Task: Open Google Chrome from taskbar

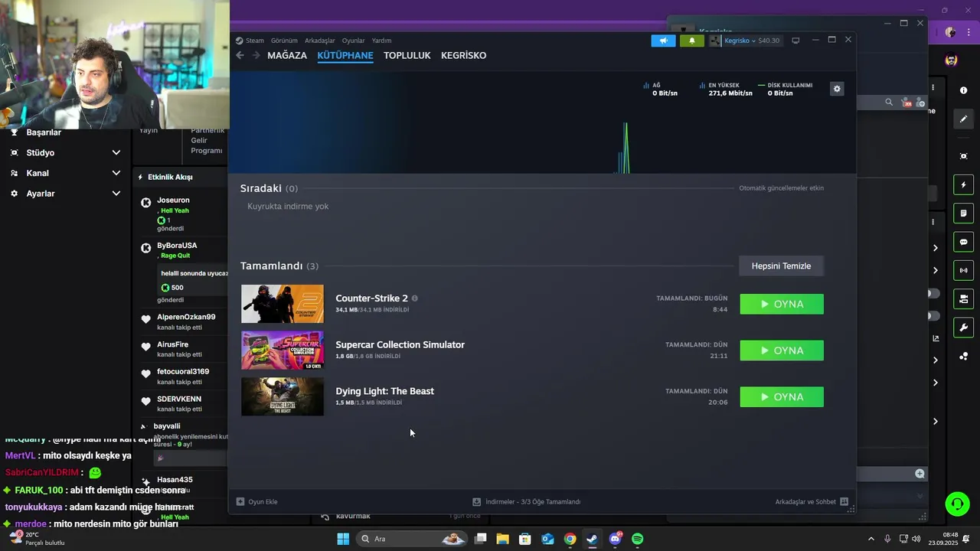Action: [x=570, y=539]
